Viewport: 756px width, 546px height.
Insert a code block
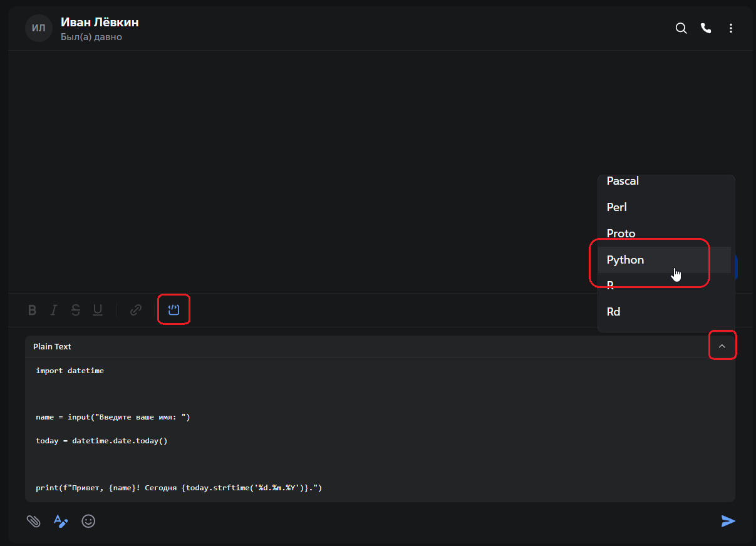click(173, 309)
